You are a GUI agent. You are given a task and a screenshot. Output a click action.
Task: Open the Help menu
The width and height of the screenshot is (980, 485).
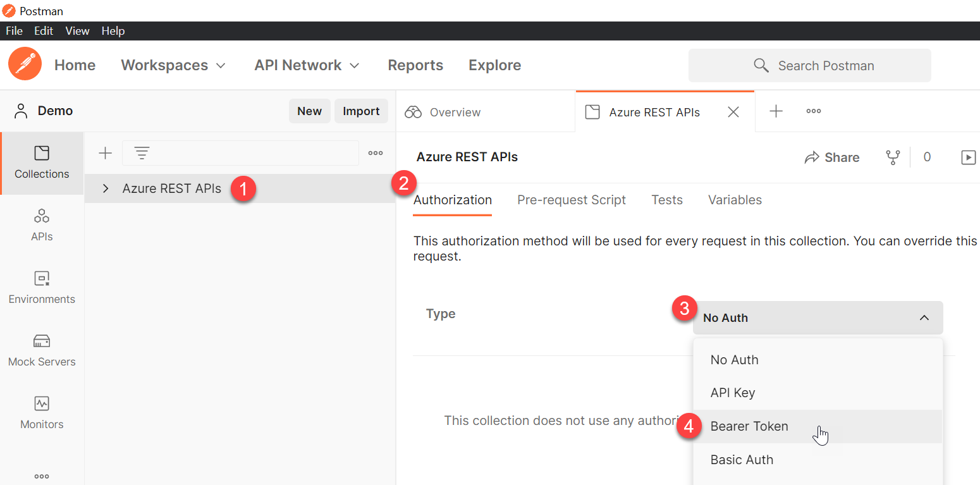tap(113, 31)
